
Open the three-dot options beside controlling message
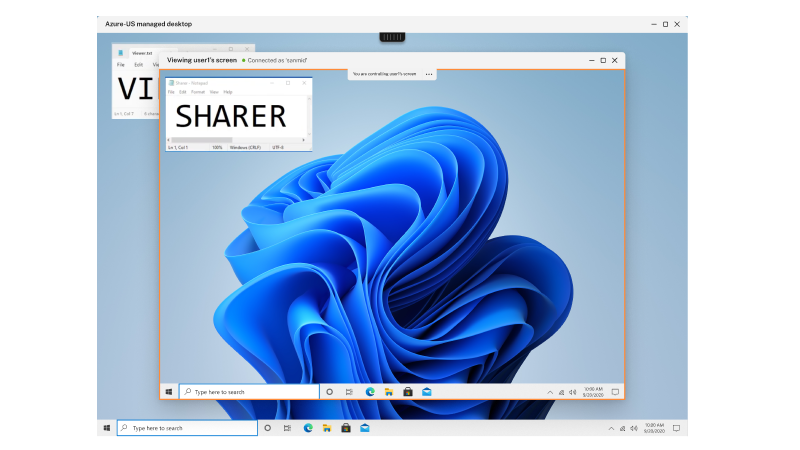(x=429, y=74)
